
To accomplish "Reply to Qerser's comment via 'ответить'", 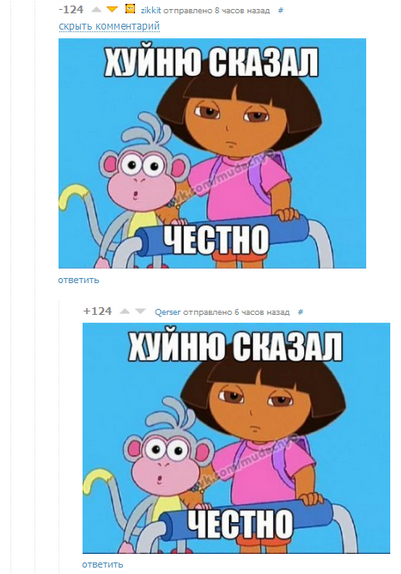I will (103, 564).
